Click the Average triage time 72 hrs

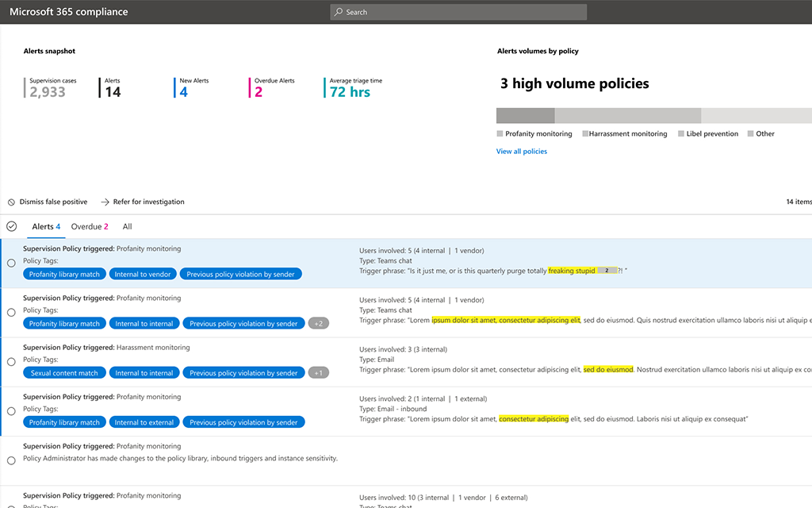[350, 92]
